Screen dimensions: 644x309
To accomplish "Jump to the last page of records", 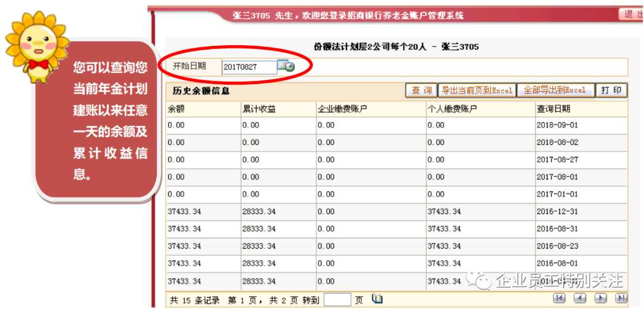I will click(x=621, y=298).
